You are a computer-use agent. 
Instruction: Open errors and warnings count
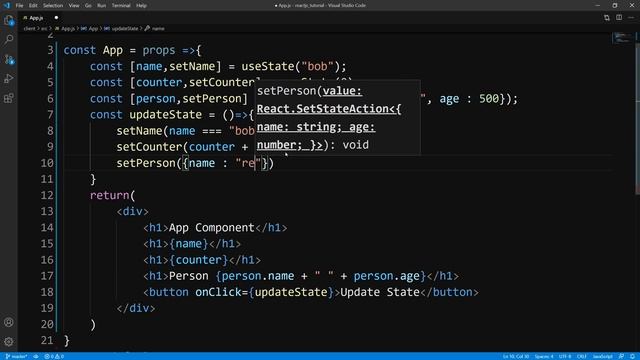54,356
